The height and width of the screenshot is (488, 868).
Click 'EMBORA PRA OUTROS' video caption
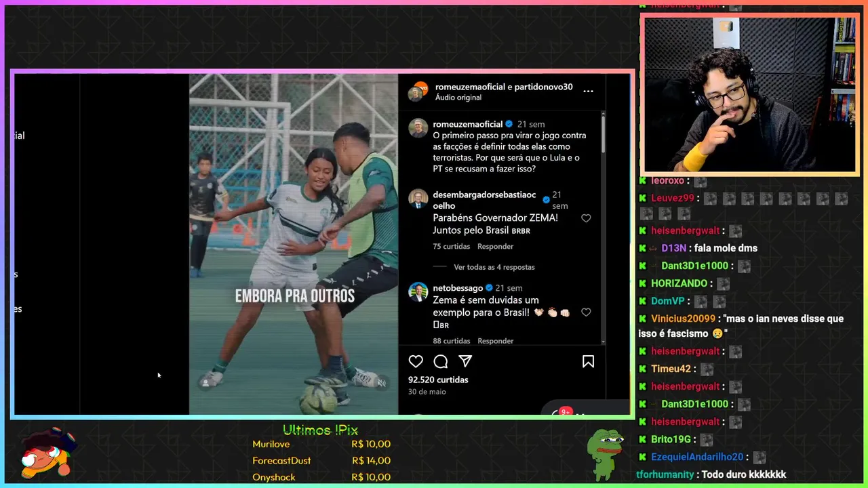[294, 296]
